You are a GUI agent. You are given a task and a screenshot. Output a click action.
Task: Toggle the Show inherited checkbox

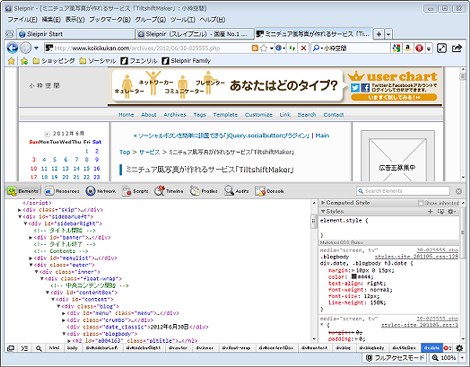(x=421, y=203)
